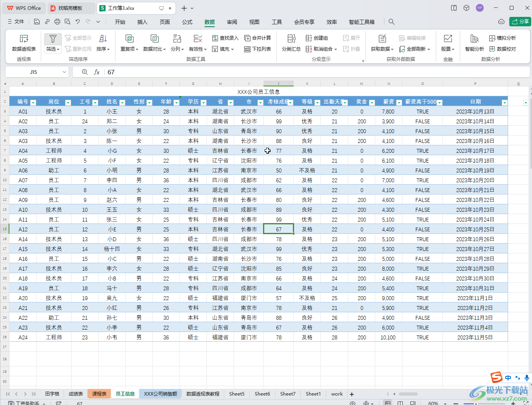Click the cell with name 杨十四

[112, 249]
